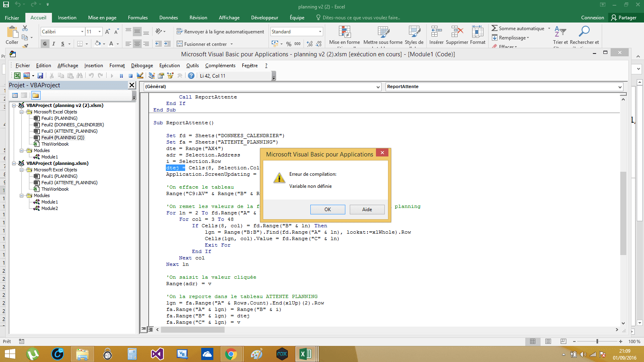Open the Débogage menu
Image resolution: width=644 pixels, height=362 pixels.
pyautogui.click(x=142, y=66)
